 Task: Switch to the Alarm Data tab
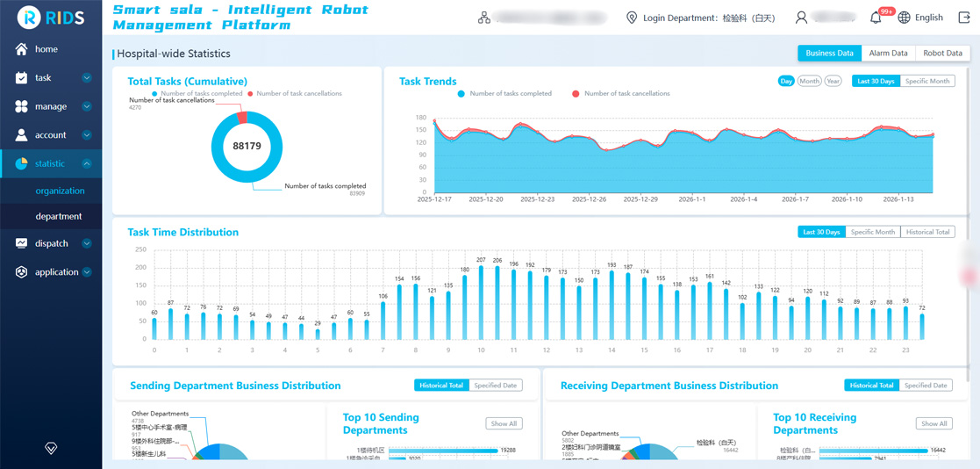pos(888,54)
